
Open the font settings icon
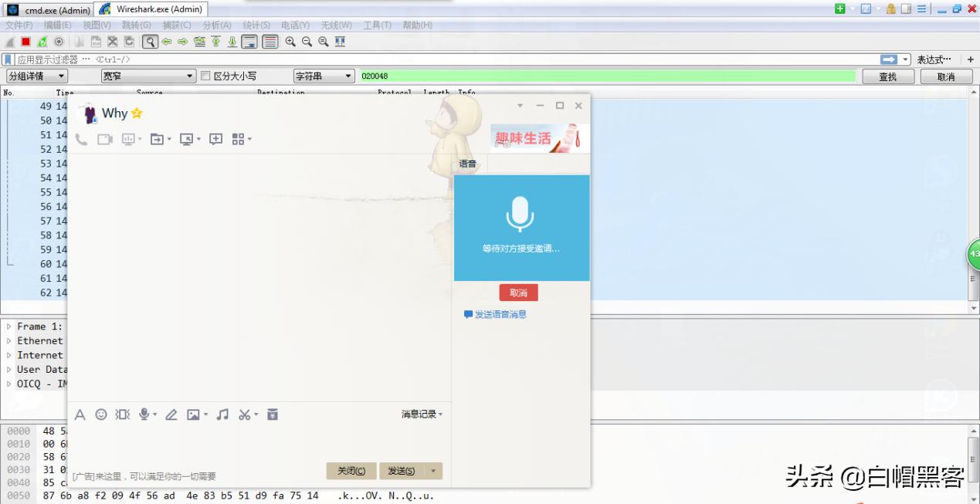[80, 414]
